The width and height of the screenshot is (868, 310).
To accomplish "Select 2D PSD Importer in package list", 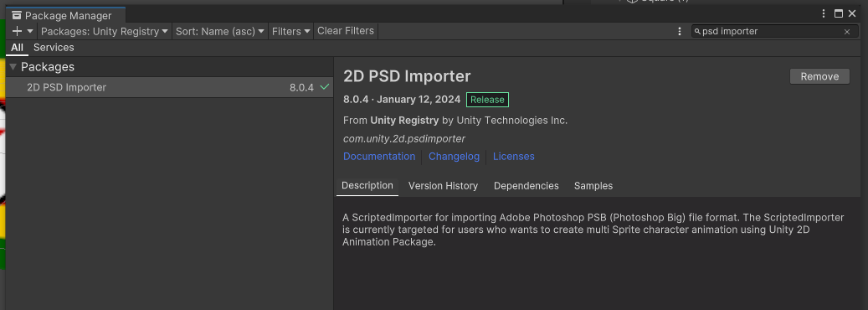I will pyautogui.click(x=169, y=88).
